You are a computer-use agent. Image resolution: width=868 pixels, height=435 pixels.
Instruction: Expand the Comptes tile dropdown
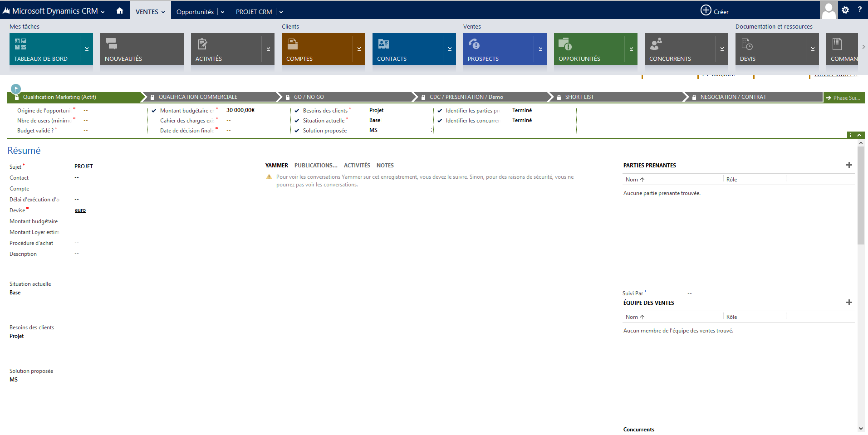[x=359, y=49]
